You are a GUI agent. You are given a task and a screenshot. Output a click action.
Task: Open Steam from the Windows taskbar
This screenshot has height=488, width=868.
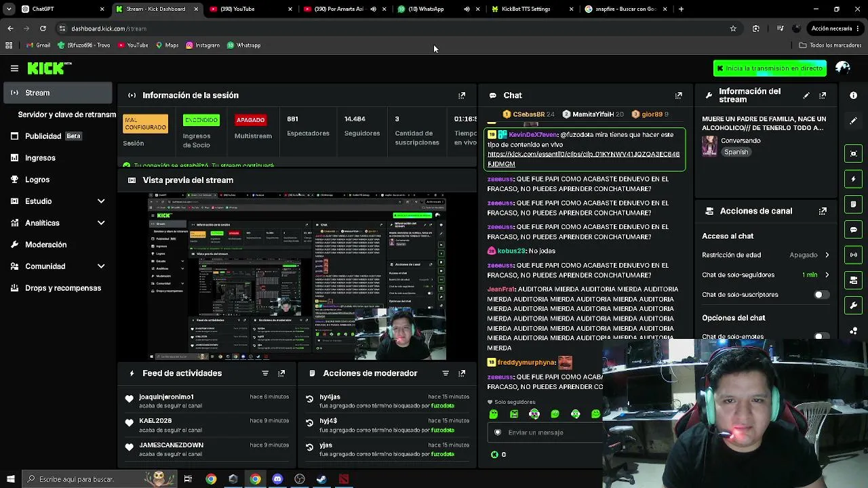point(321,479)
